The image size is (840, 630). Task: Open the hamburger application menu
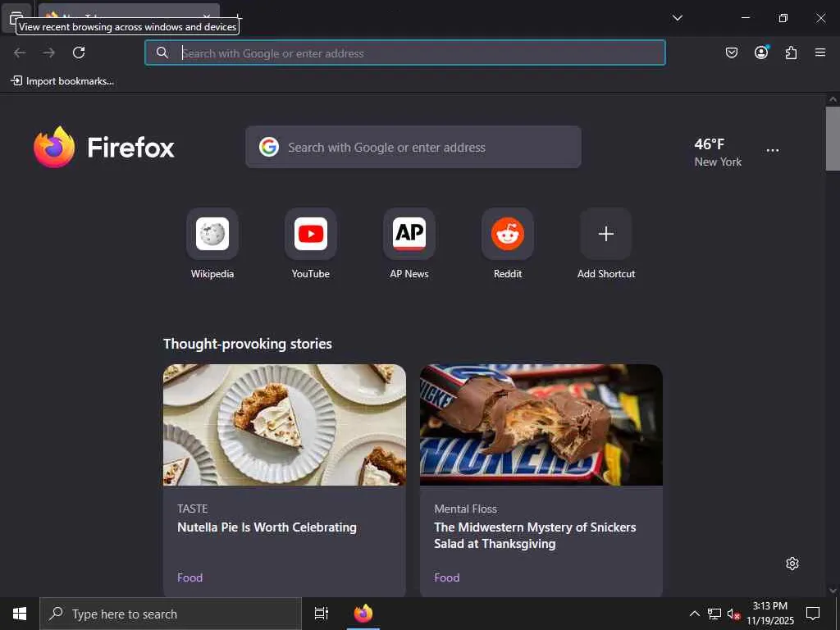819,52
